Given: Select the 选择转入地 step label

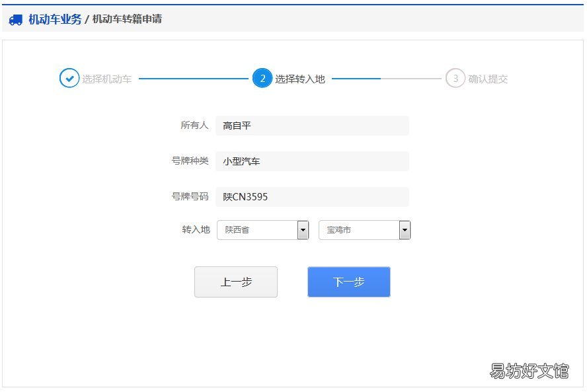Looking at the screenshot, I should point(300,79).
